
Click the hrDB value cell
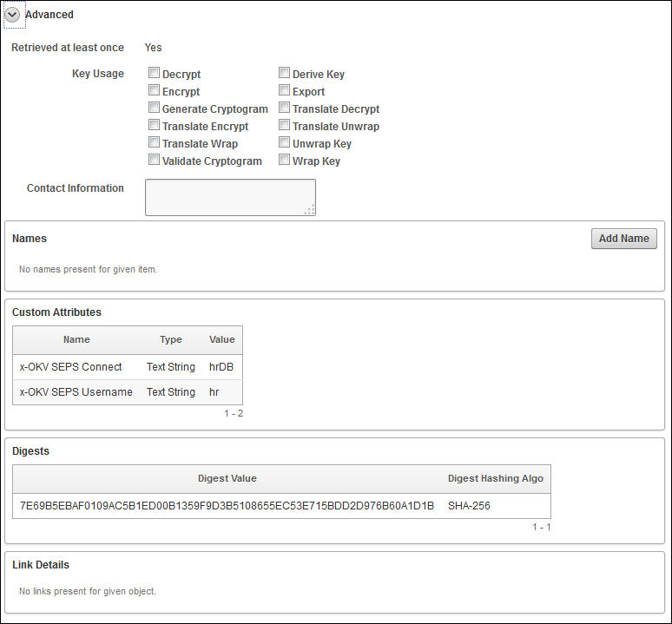221,367
